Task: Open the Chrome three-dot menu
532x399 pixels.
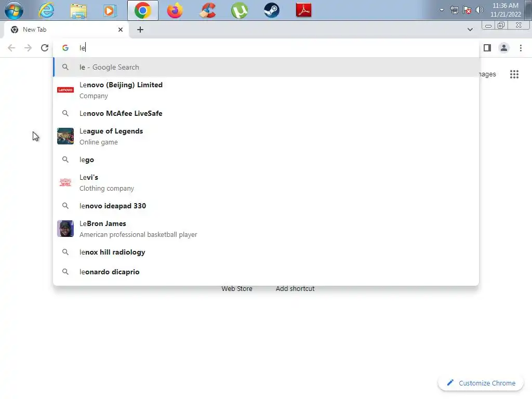Action: 521,48
